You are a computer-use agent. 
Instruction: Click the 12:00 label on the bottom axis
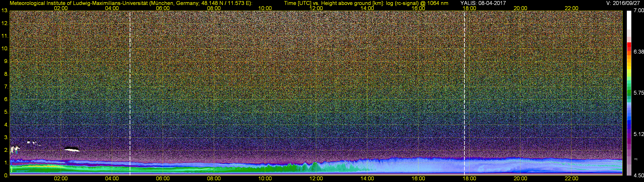(316, 179)
